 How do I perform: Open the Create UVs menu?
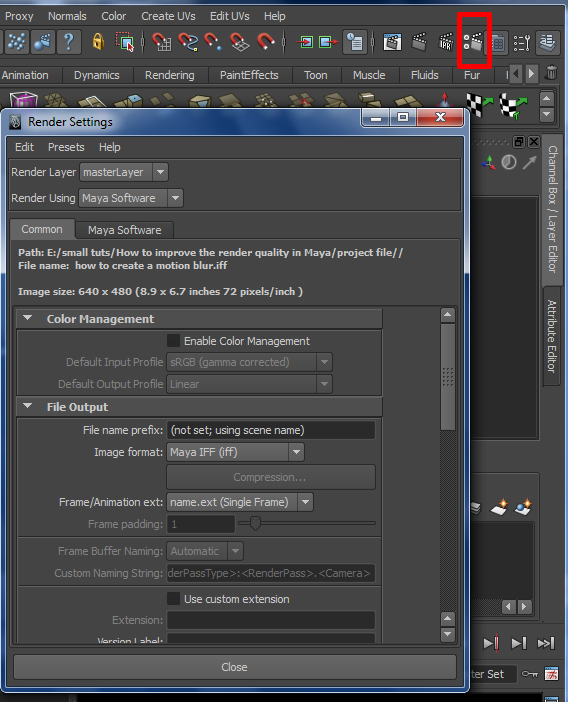coord(168,16)
